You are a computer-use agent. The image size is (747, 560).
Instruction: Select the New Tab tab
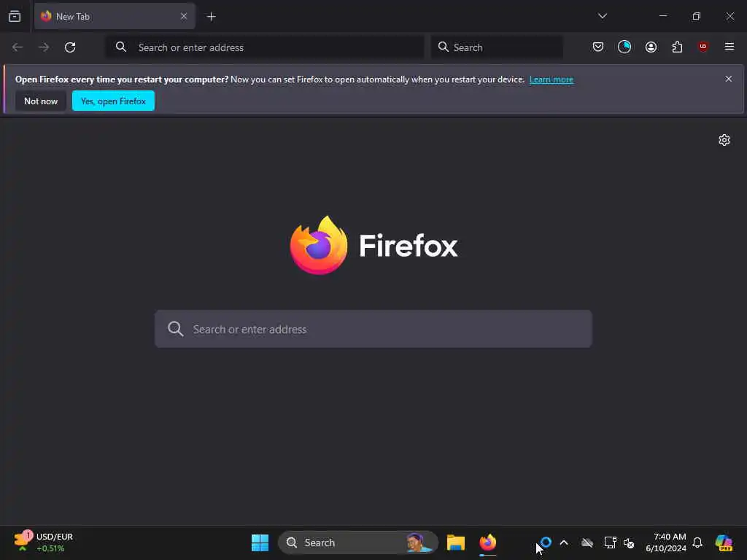click(x=115, y=17)
